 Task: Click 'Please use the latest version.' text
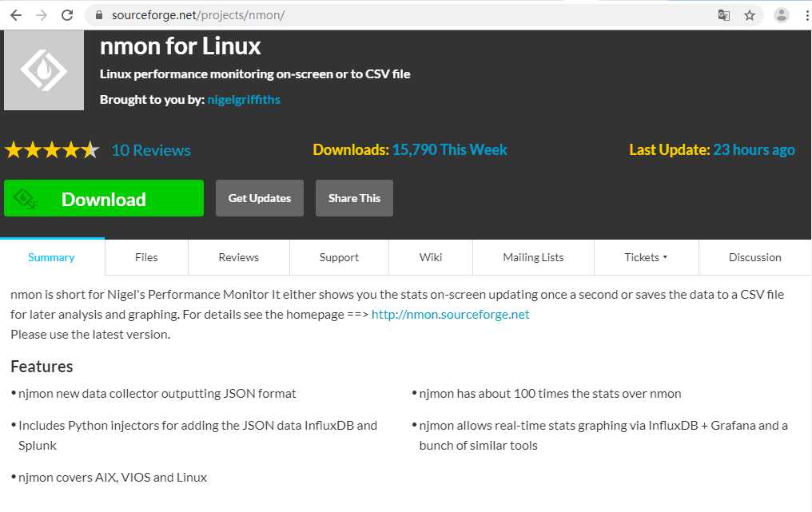pyautogui.click(x=90, y=335)
